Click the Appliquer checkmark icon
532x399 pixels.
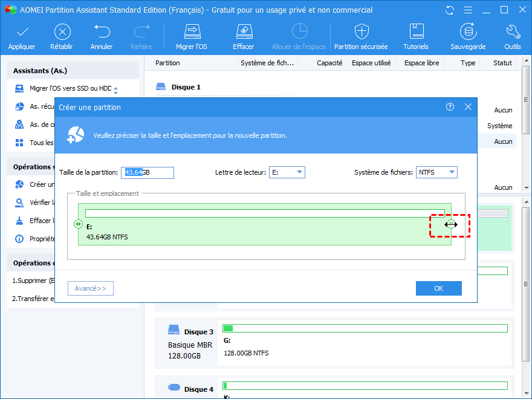coord(22,32)
